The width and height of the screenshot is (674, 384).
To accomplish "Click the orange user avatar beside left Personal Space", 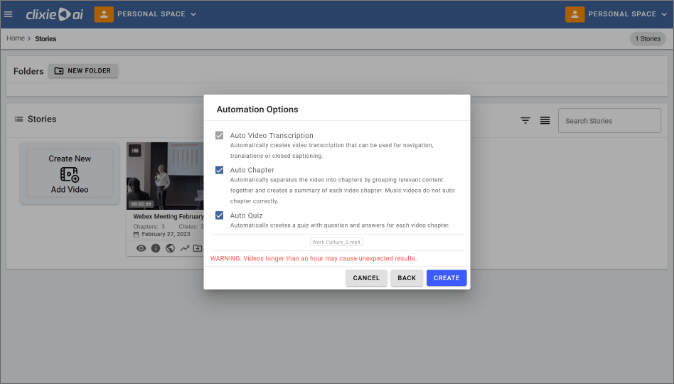I will point(104,14).
